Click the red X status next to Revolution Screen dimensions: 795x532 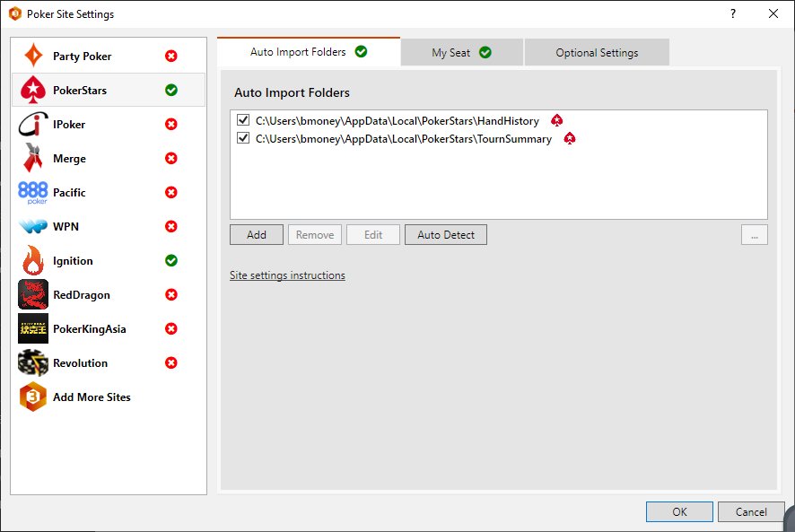coord(171,362)
